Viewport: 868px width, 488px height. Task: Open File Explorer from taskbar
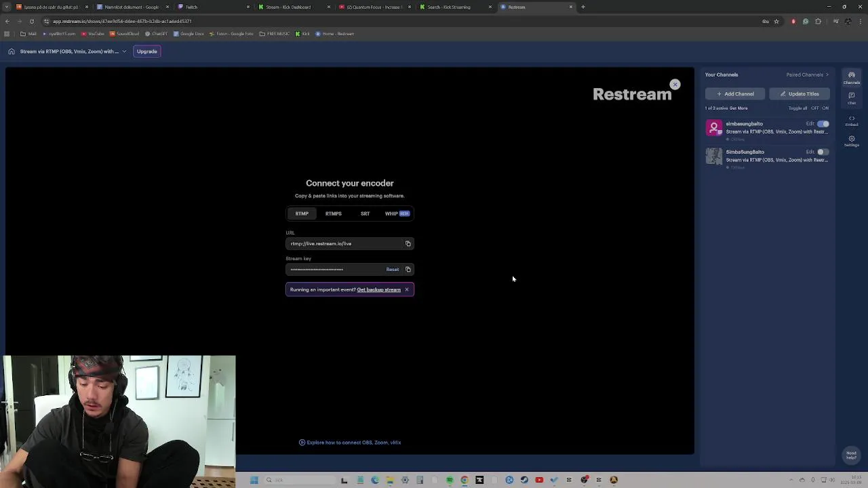coord(390,480)
